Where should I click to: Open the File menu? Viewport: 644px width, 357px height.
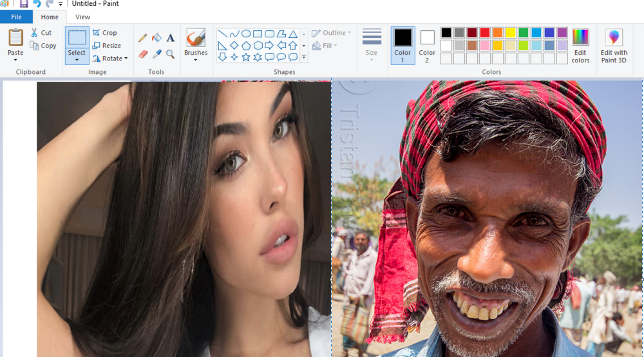click(x=17, y=17)
